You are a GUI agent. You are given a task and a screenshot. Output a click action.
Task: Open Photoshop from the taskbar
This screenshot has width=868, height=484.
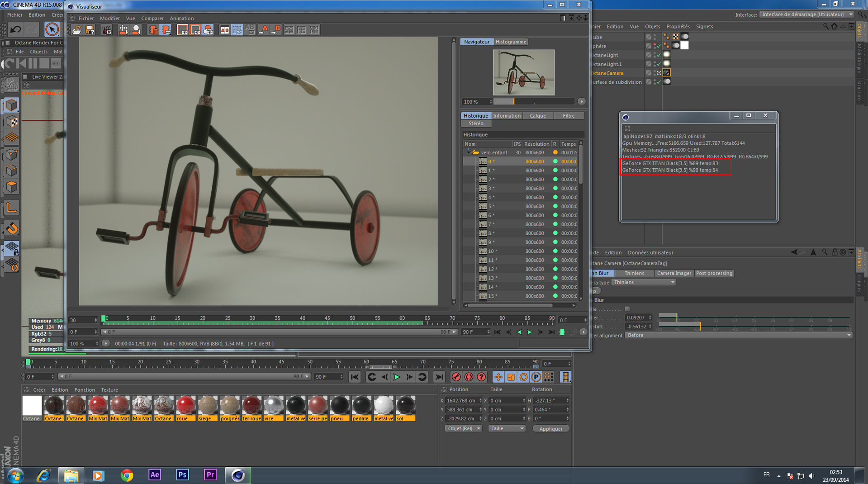tap(182, 475)
